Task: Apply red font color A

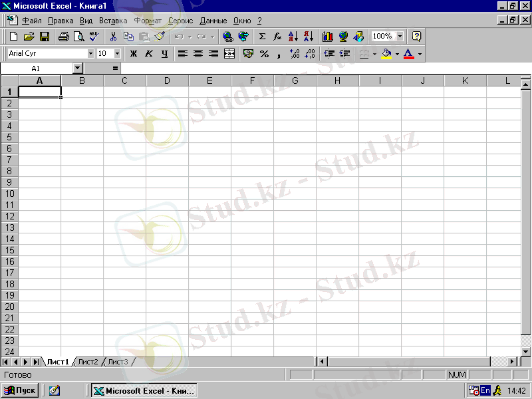Action: coord(409,54)
